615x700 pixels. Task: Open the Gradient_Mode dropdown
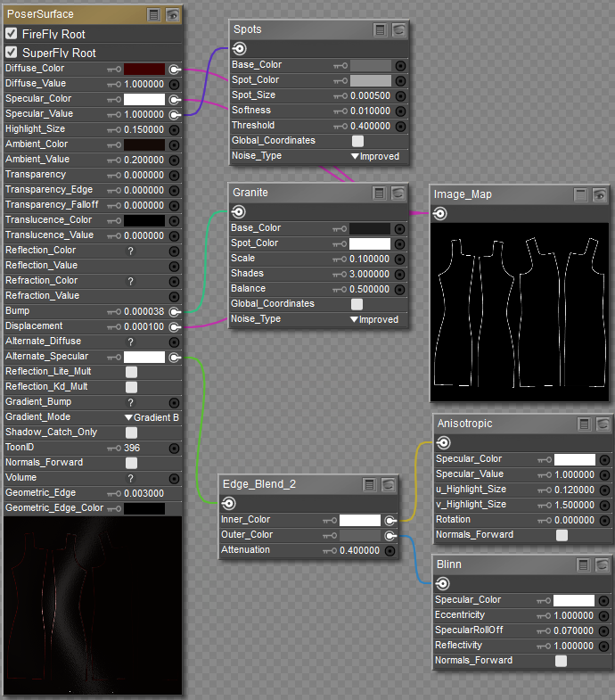click(x=152, y=417)
